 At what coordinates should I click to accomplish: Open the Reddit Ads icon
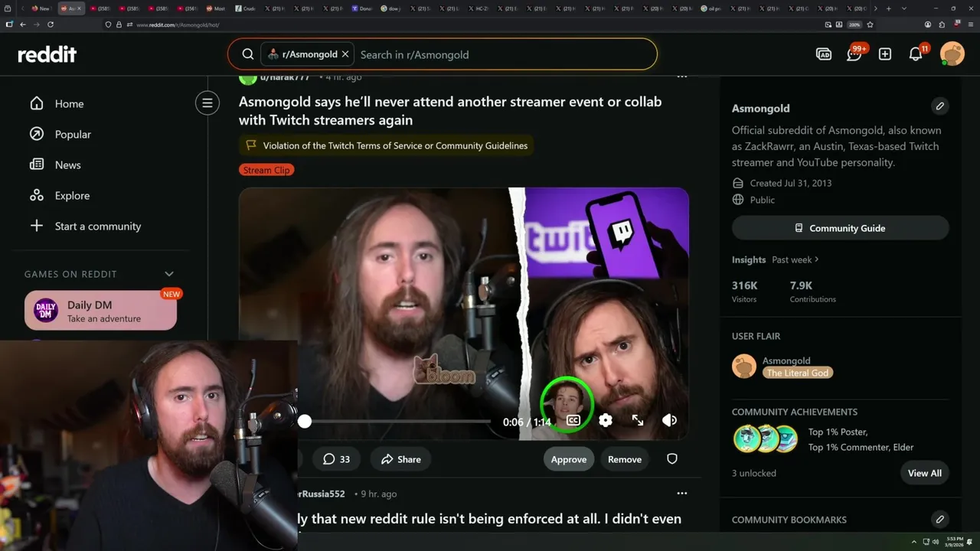click(x=824, y=54)
